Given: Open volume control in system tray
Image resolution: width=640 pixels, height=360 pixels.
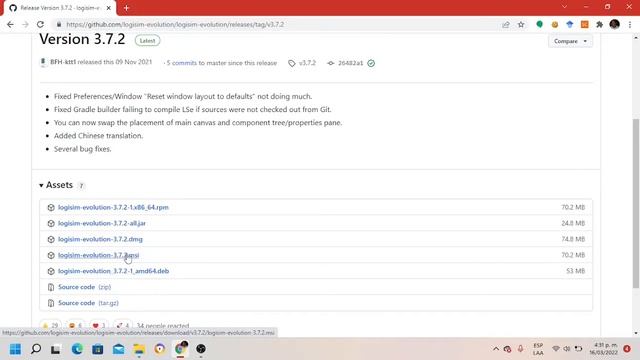Looking at the screenshot, I should tap(567, 349).
